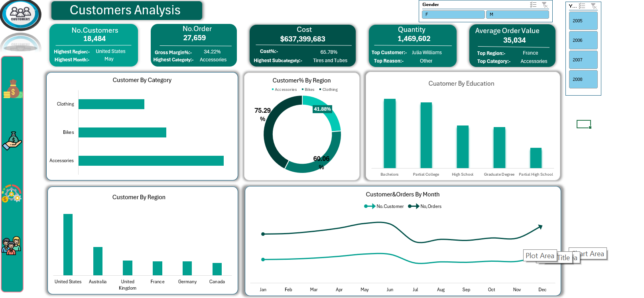644x298 pixels.
Task: Select year 2005 in slicer
Action: 583,21
